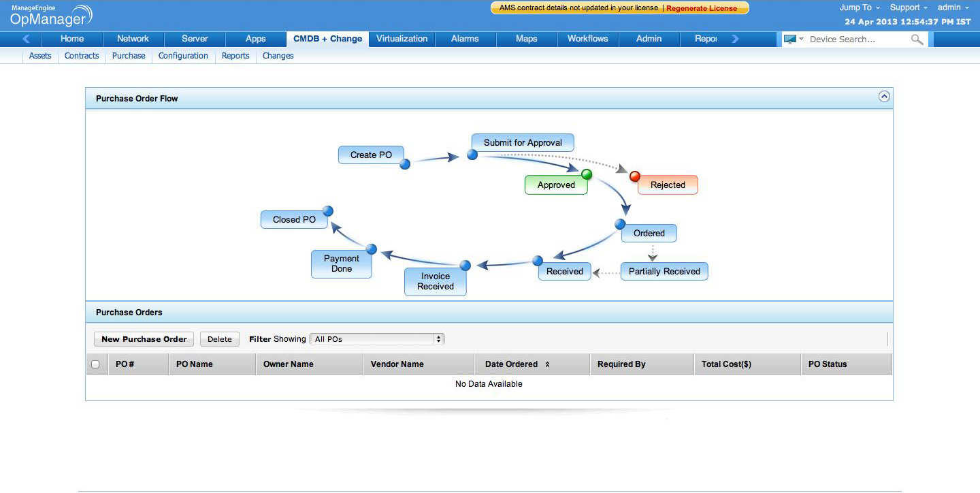Viewport: 980px width, 493px height.
Task: Click the Submit for Approval flow step
Action: click(523, 142)
